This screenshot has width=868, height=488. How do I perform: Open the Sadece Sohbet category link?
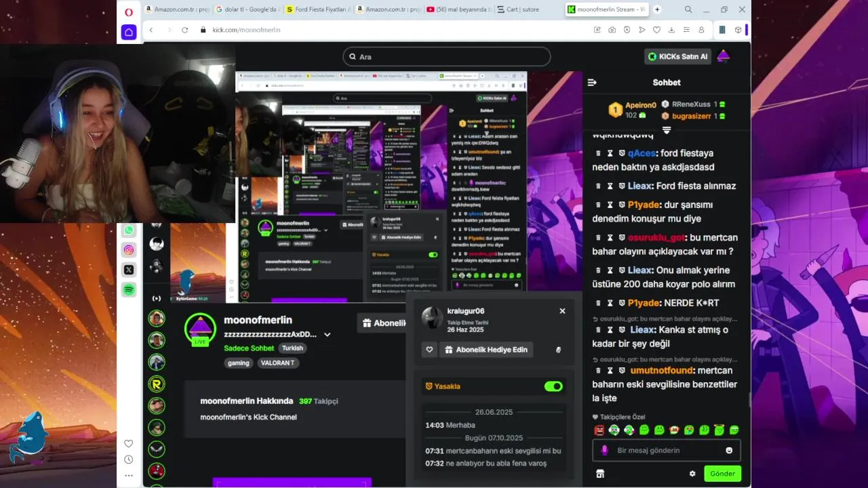[249, 348]
